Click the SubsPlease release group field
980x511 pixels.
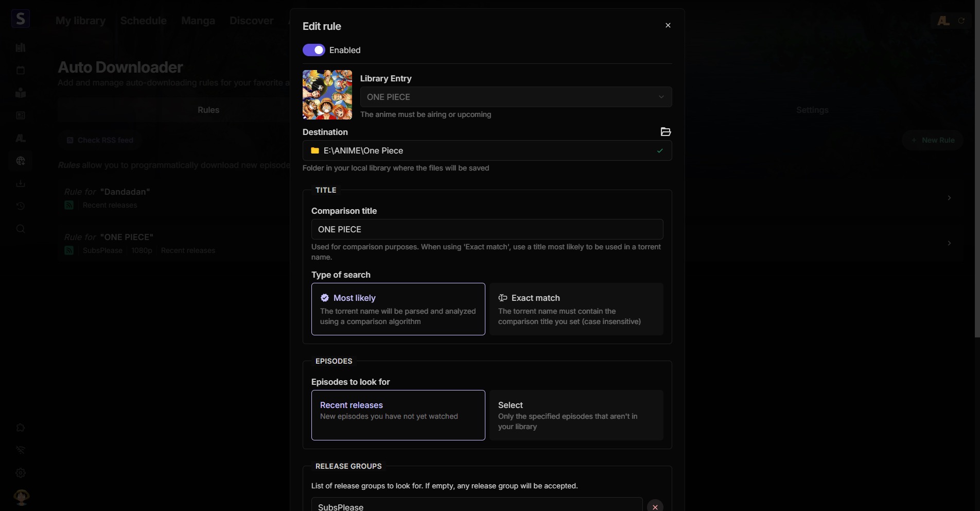pyautogui.click(x=477, y=504)
